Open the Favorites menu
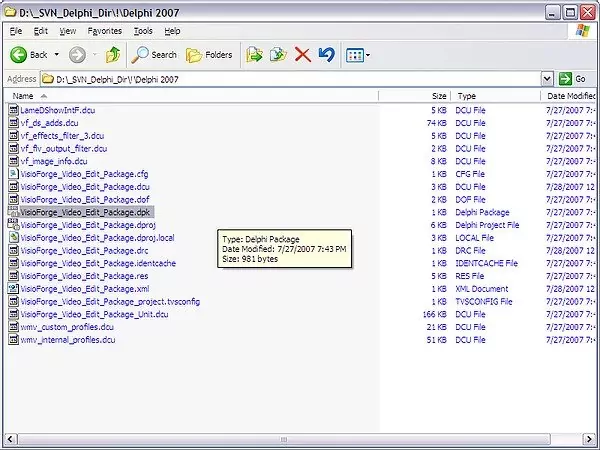This screenshot has width=600, height=450. 104,31
